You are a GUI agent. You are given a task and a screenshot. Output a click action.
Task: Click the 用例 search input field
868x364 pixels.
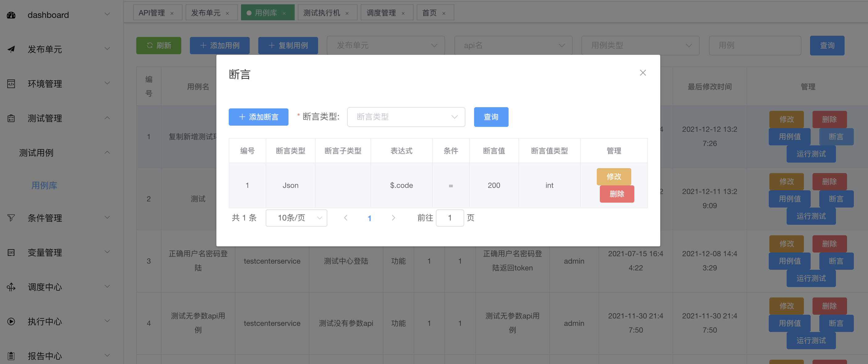pyautogui.click(x=755, y=45)
